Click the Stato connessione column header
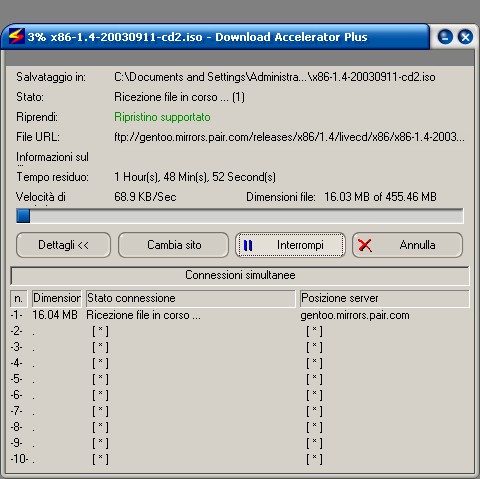Image resolution: width=480 pixels, height=479 pixels. [191, 298]
